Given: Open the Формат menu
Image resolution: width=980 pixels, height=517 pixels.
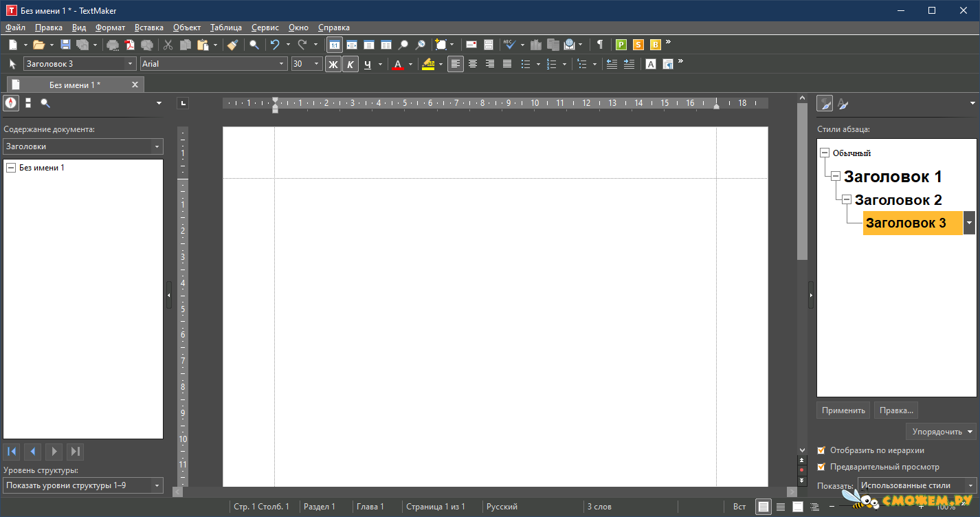Looking at the screenshot, I should tap(110, 27).
